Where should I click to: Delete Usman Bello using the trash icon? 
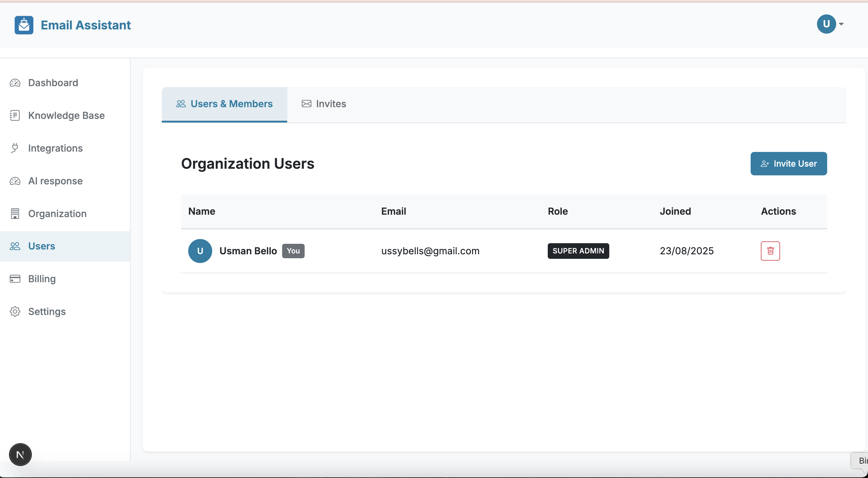click(x=770, y=251)
